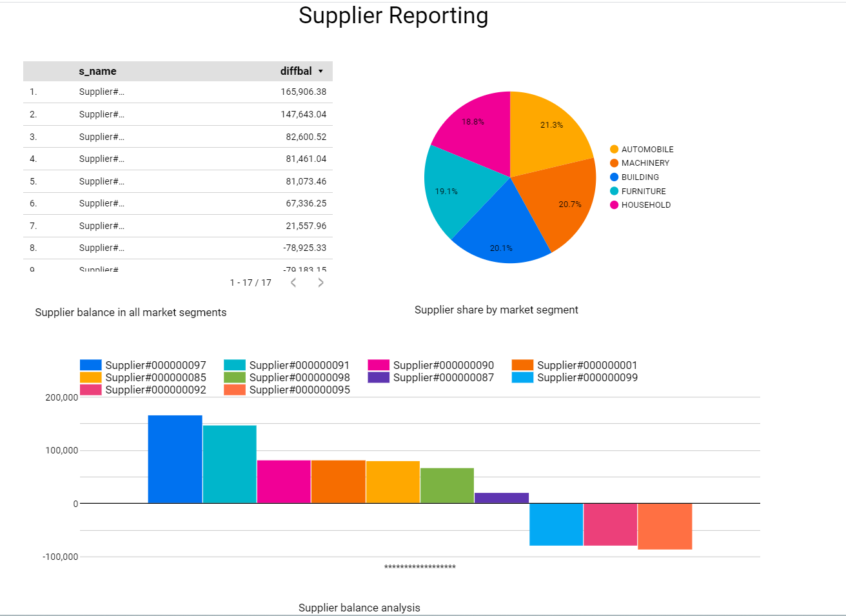Viewport: 846px width, 616px height.
Task: Click Supplier#000000098 legend swatch
Action: [x=235, y=377]
